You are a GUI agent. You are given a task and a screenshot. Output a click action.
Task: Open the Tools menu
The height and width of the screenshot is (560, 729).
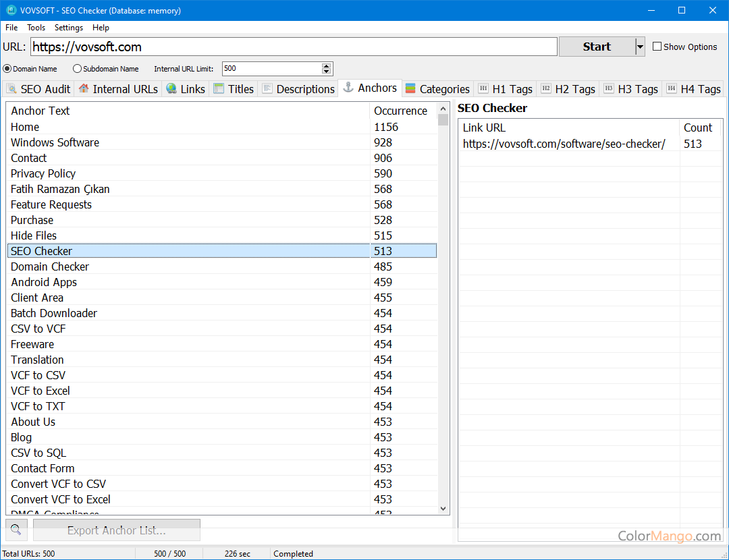tap(36, 28)
